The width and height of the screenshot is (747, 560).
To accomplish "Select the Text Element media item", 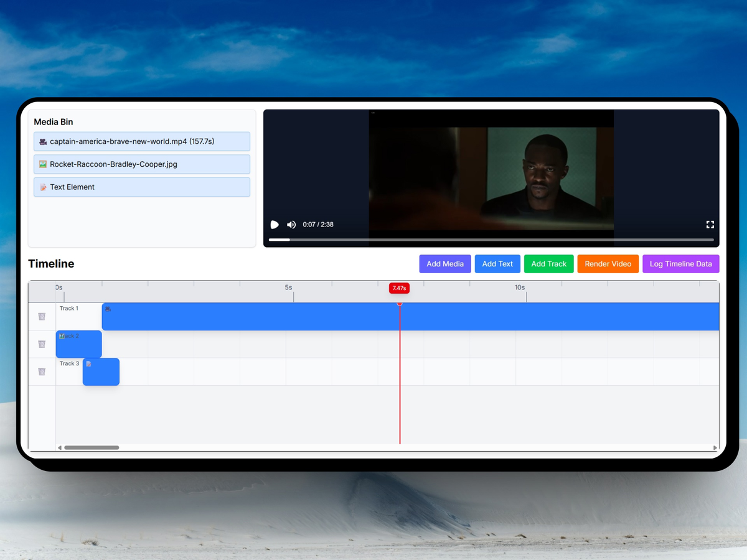I will pos(142,187).
